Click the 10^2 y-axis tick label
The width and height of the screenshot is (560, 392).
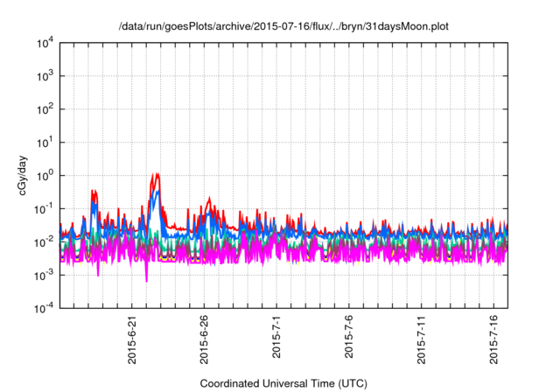tap(45, 109)
